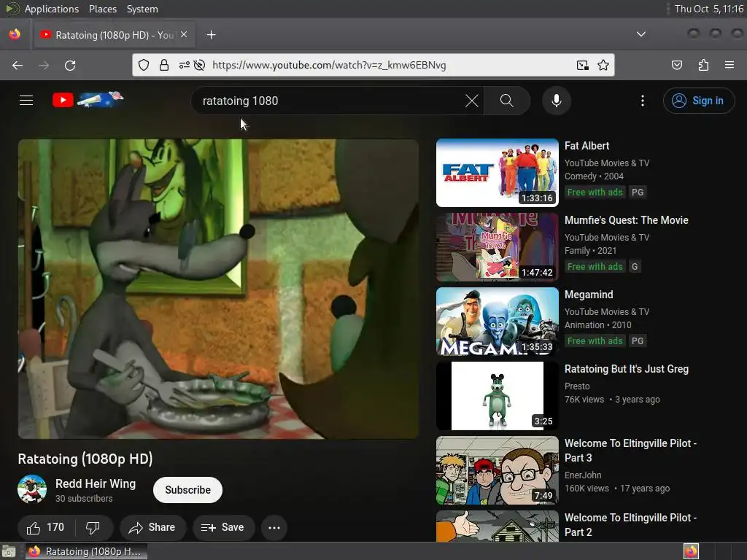The height and width of the screenshot is (560, 747).
Task: Select the Ratatoing (1080p HD) tab
Action: coord(113,35)
